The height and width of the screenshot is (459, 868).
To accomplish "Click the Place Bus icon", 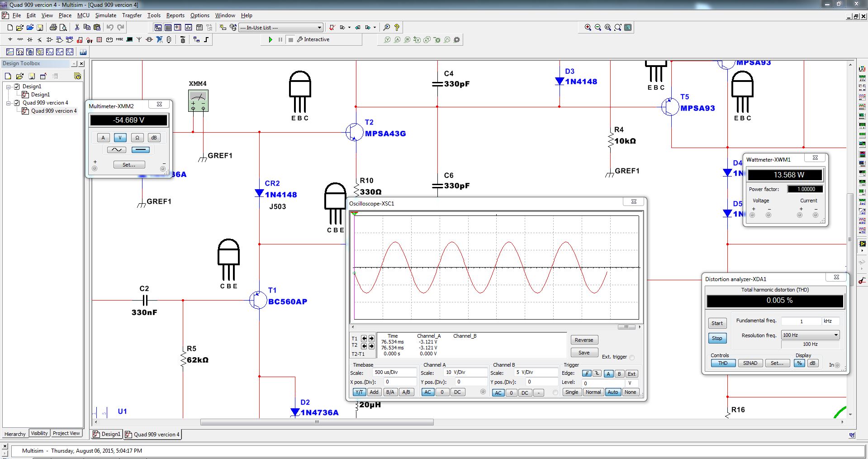I will (x=206, y=40).
